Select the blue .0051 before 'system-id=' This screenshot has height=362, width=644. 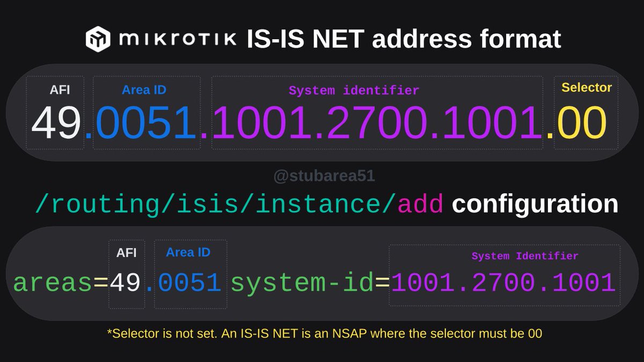(184, 283)
